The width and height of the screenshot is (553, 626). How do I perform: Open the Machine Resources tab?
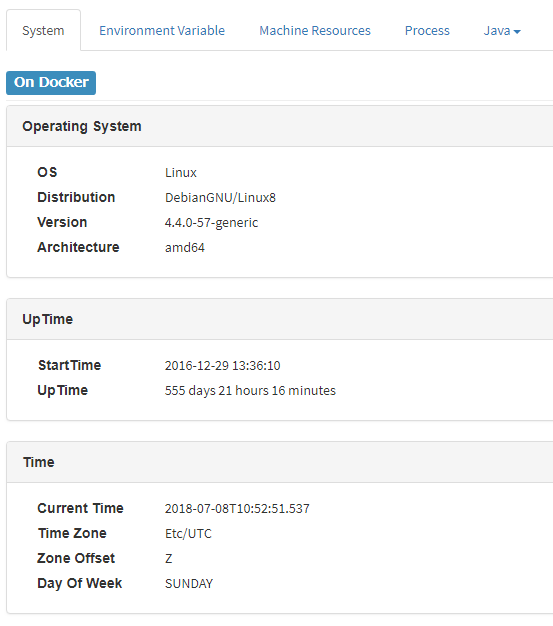(x=315, y=31)
